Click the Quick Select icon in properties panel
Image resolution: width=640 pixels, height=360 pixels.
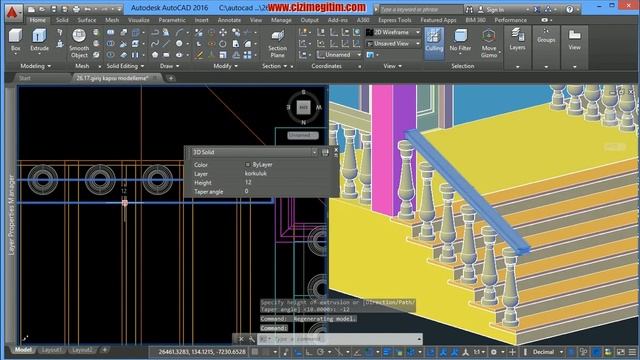pyautogui.click(x=325, y=152)
